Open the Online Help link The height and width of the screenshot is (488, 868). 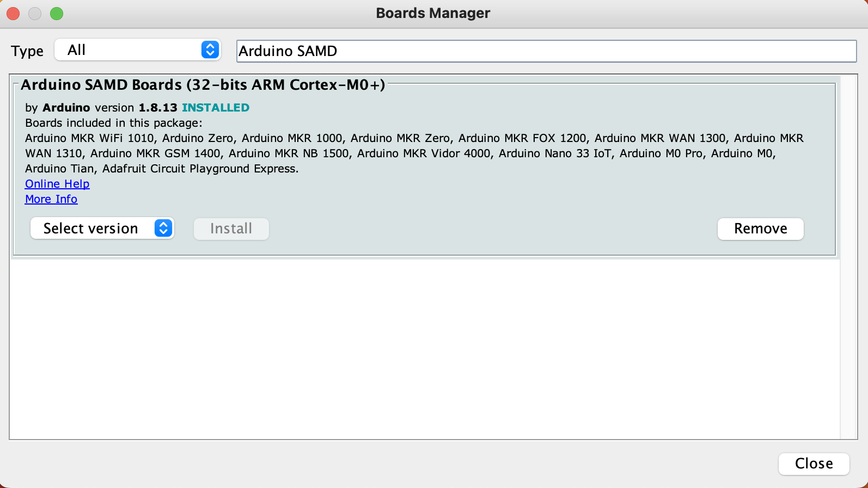[x=57, y=184]
